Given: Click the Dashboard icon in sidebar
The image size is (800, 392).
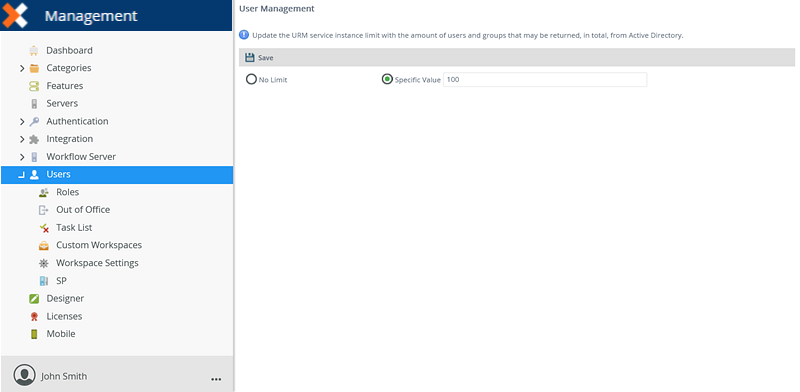Looking at the screenshot, I should (x=34, y=51).
